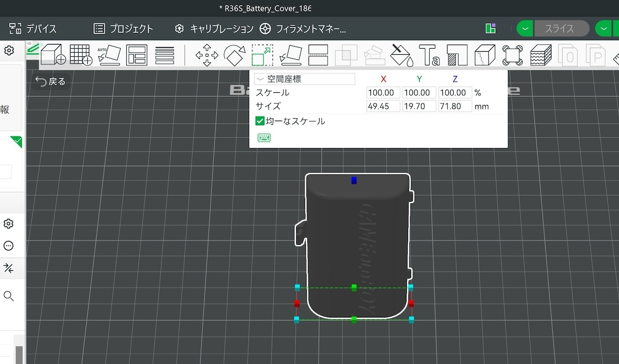Open the フィラメントマネー... tab
Image resolution: width=619 pixels, height=364 pixels.
click(x=303, y=29)
